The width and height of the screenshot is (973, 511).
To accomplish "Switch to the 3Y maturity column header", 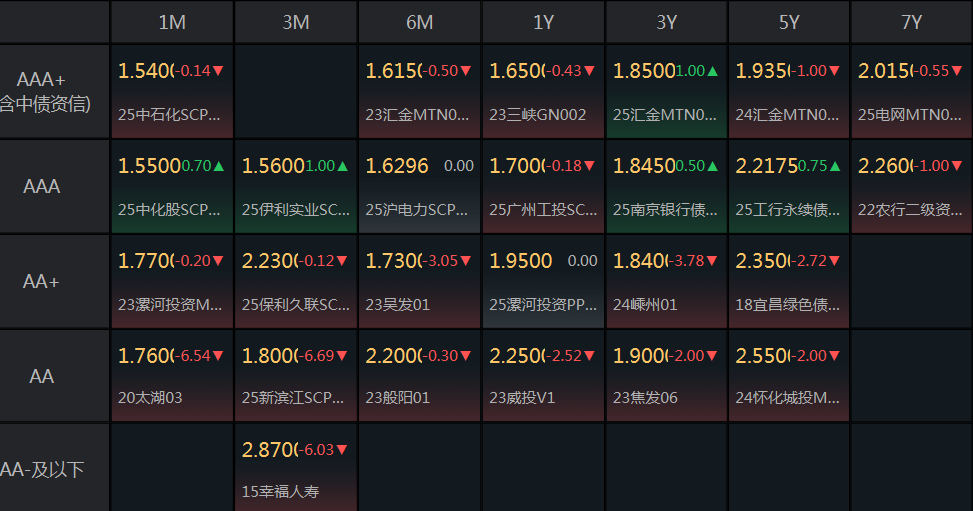I will point(666,22).
